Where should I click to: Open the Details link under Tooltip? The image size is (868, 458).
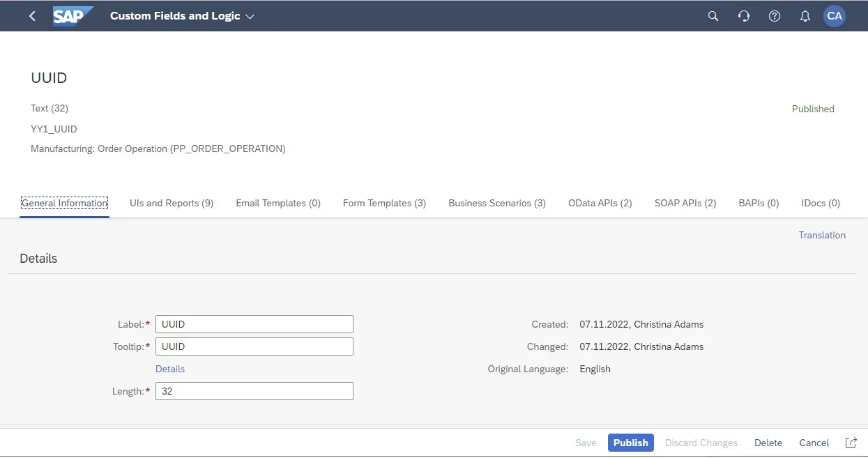point(170,369)
